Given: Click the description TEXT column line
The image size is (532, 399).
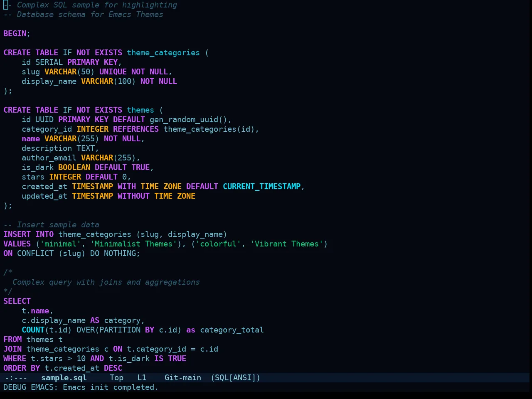Looking at the screenshot, I should pos(60,148).
